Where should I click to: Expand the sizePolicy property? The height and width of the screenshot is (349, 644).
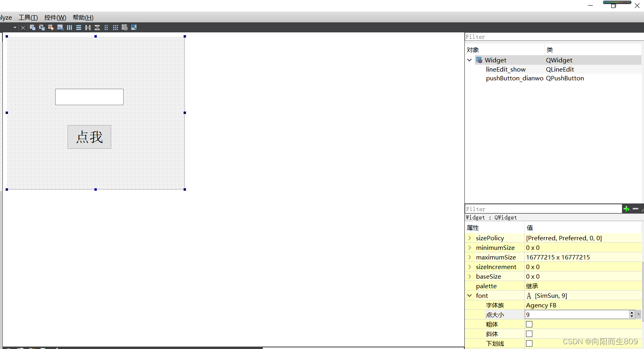tap(470, 238)
